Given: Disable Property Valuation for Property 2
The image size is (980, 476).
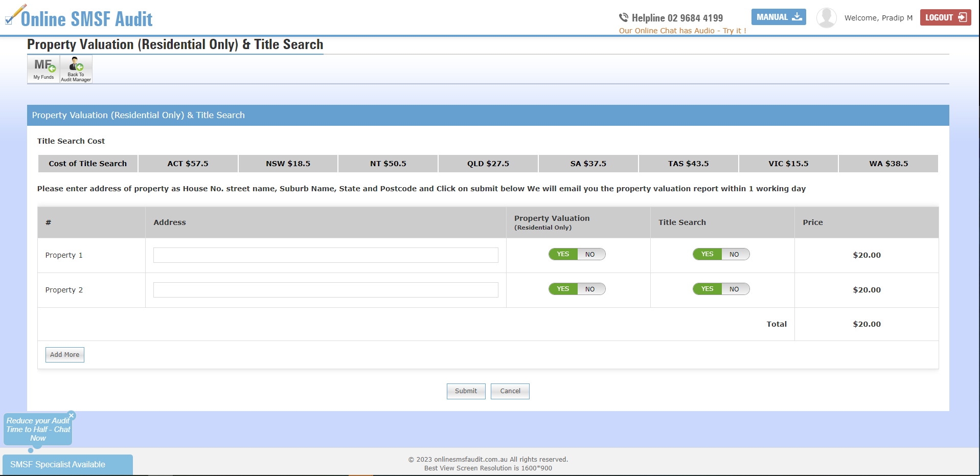Looking at the screenshot, I should [591, 289].
